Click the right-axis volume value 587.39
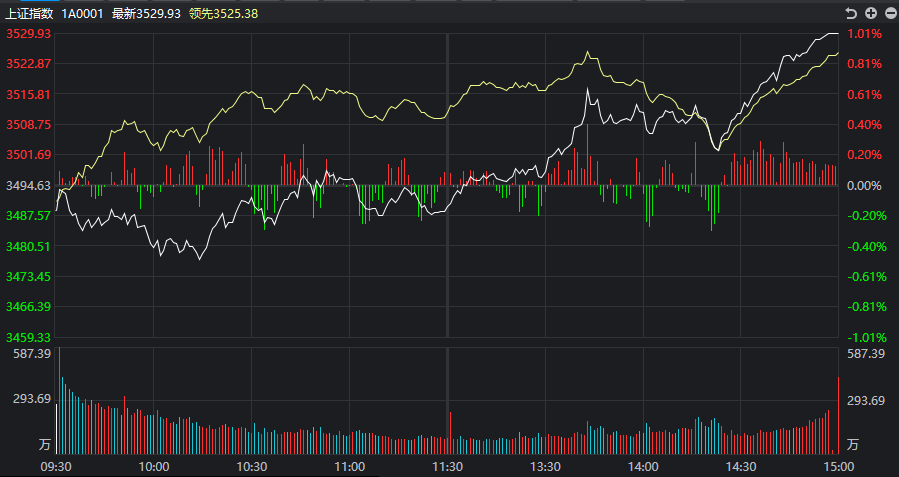Screen dimensions: 899x477 (866, 354)
